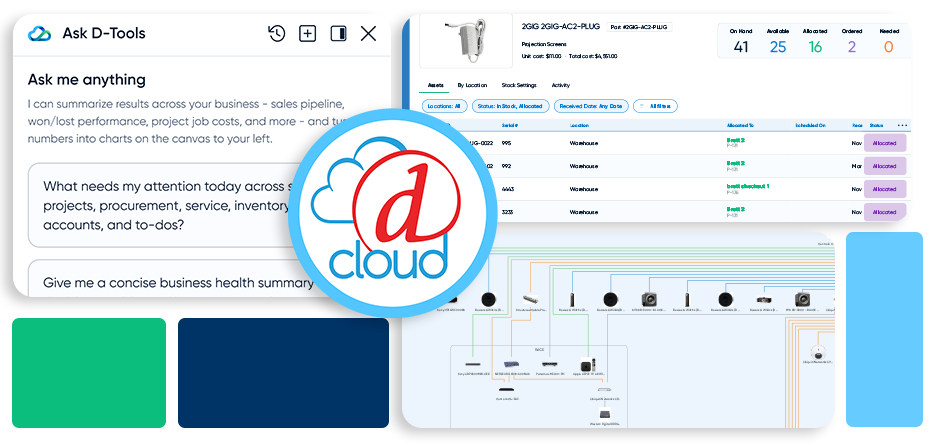The image size is (933, 445).
Task: Sort by the Scheduled On column header
Action: point(810,126)
